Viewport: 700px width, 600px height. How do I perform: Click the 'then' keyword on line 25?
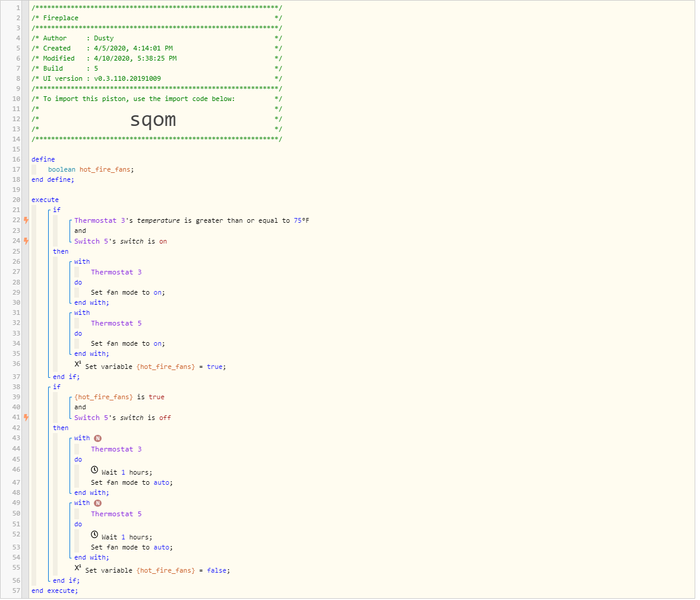coord(61,252)
